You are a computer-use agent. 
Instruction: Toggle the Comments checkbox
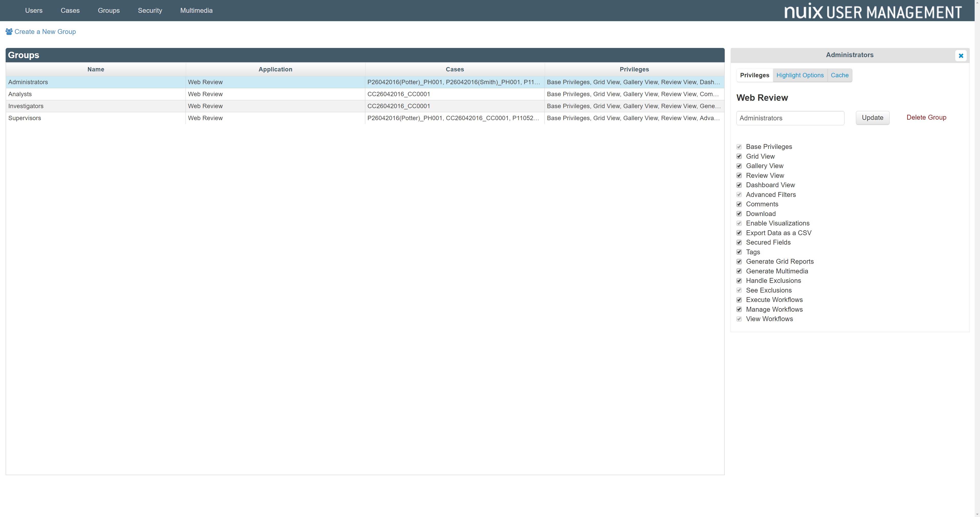(x=739, y=204)
